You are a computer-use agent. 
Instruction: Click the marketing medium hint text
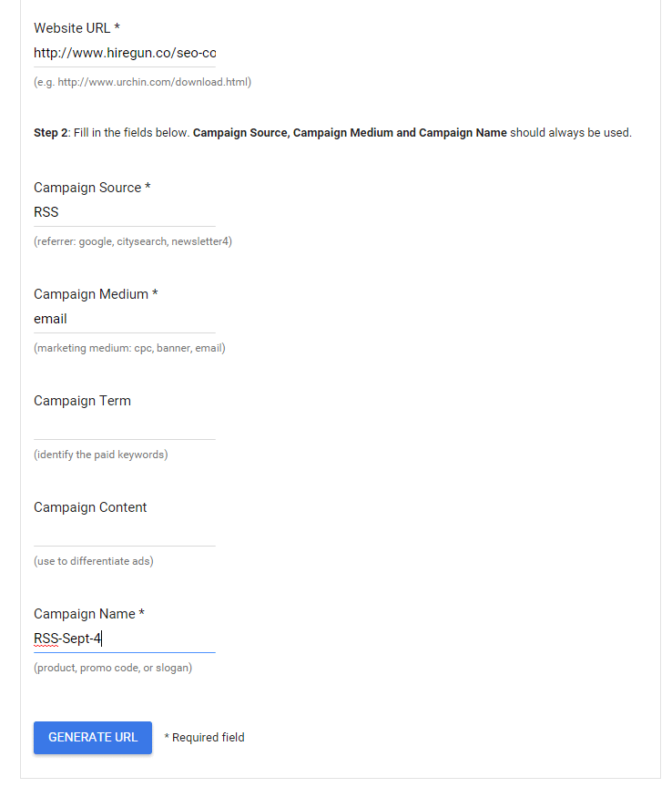click(x=129, y=348)
